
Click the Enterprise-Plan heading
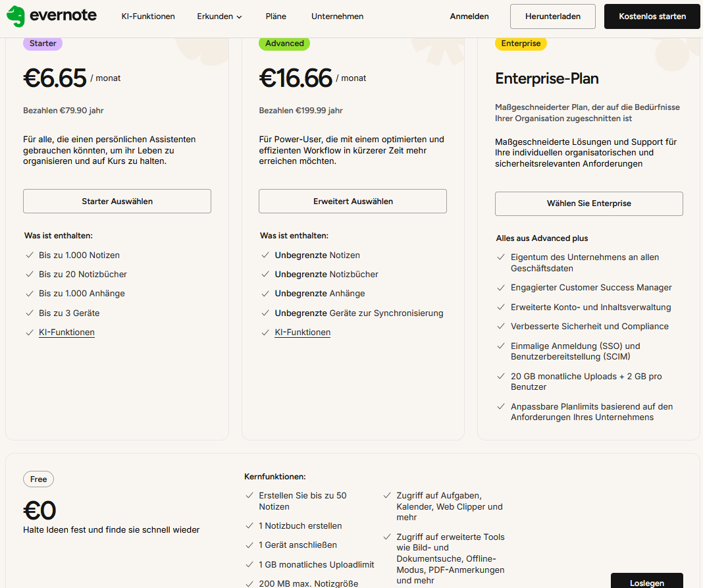[x=546, y=78]
